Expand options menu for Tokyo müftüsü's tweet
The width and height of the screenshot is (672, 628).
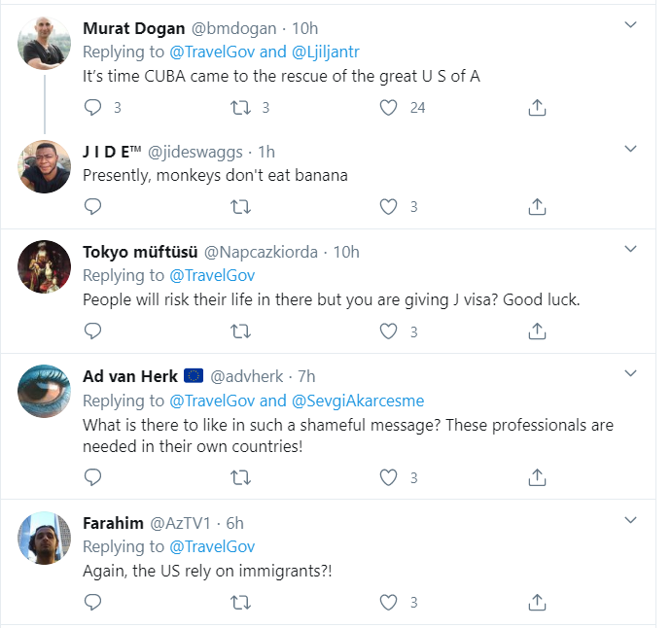tap(630, 249)
